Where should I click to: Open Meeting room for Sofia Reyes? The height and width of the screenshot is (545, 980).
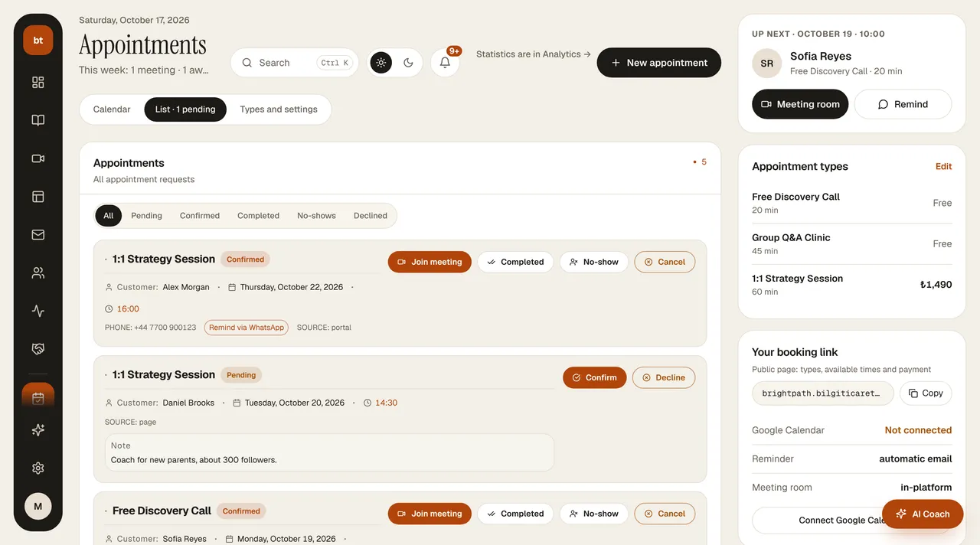[x=800, y=104]
